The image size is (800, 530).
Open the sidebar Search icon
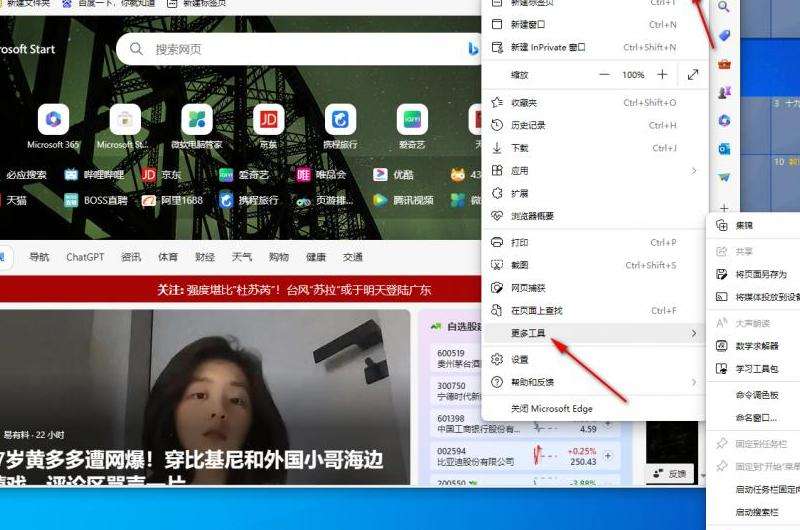click(x=723, y=7)
